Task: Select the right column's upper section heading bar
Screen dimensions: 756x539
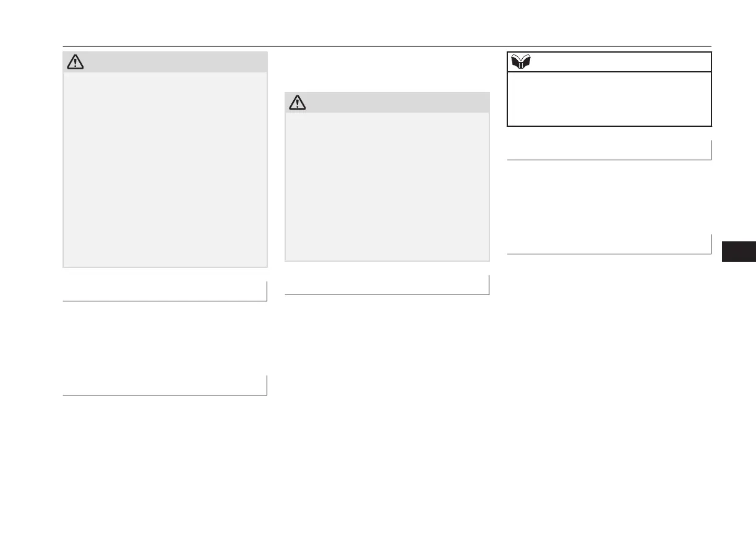Action: pos(609,150)
